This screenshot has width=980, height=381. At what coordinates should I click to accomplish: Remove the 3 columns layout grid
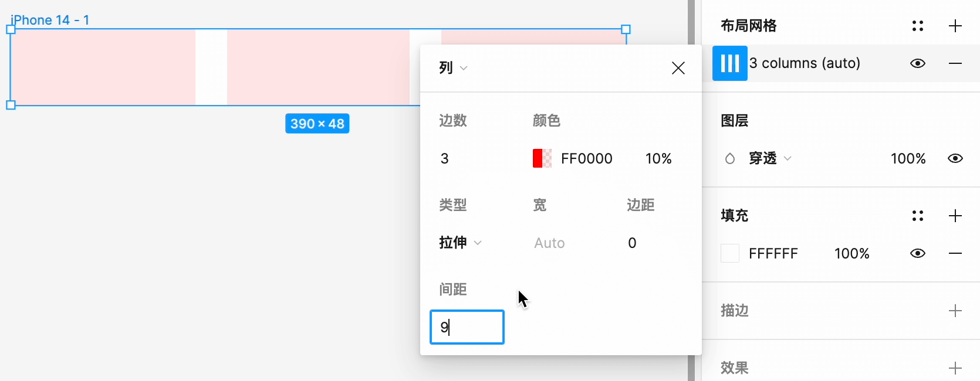tap(955, 63)
